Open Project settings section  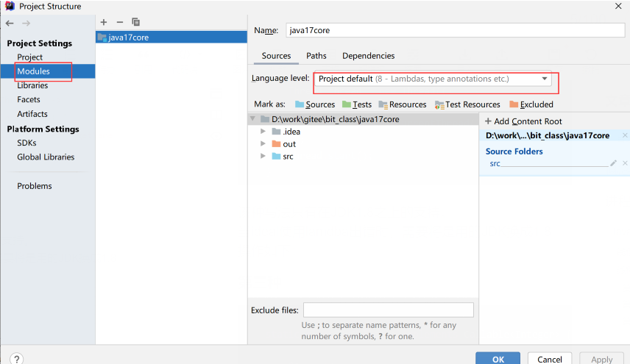[x=29, y=57]
